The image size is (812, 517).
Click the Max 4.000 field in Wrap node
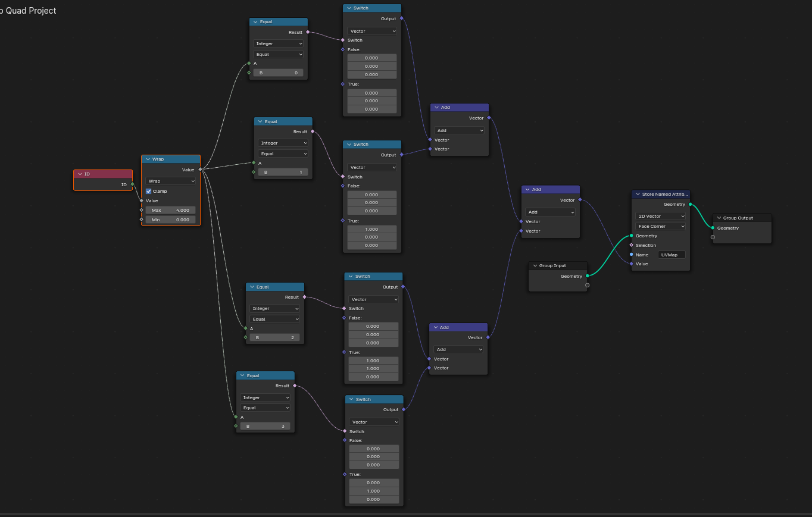pyautogui.click(x=171, y=210)
